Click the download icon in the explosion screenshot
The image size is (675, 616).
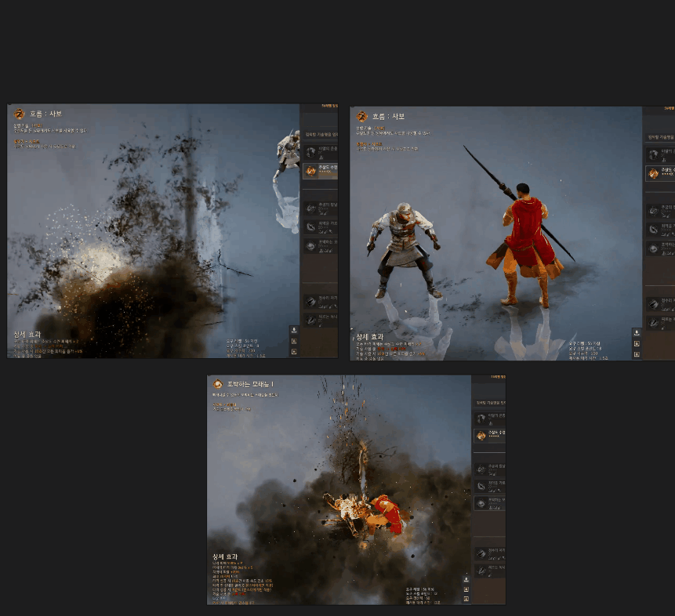(294, 330)
